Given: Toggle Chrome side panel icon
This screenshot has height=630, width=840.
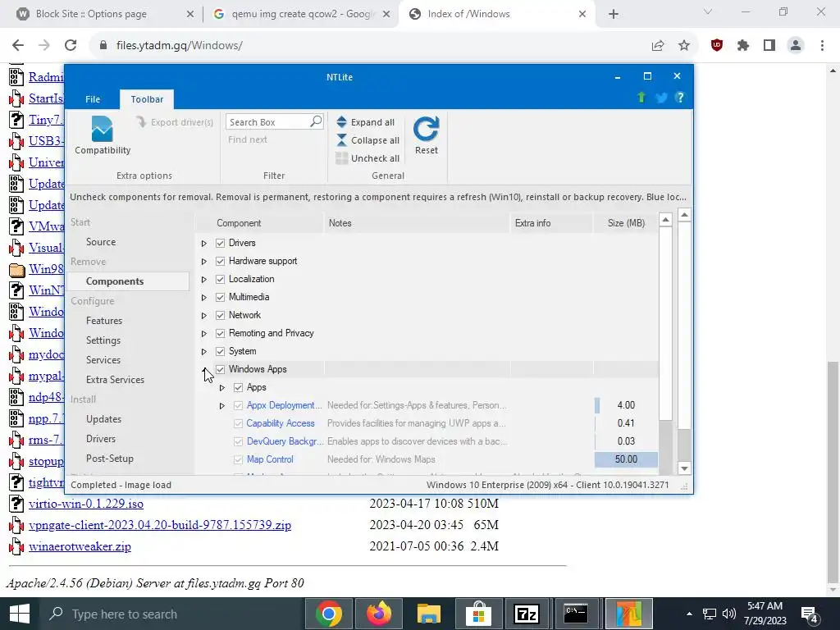Looking at the screenshot, I should tap(769, 46).
